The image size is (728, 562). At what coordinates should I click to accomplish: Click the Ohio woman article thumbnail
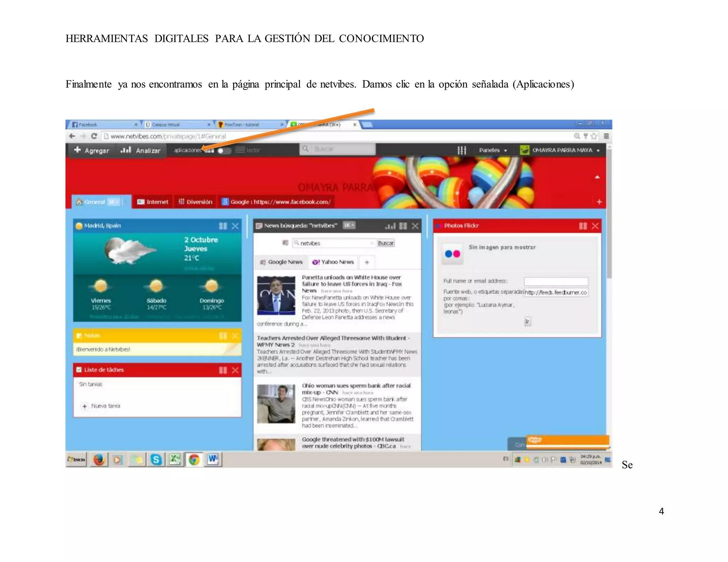[x=276, y=404]
